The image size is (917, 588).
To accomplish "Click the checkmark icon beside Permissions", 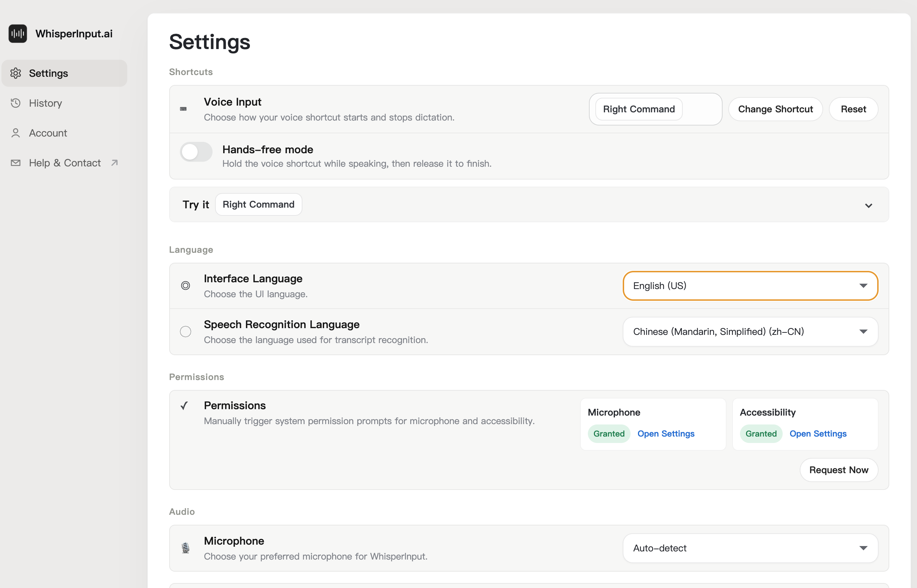I will (184, 406).
